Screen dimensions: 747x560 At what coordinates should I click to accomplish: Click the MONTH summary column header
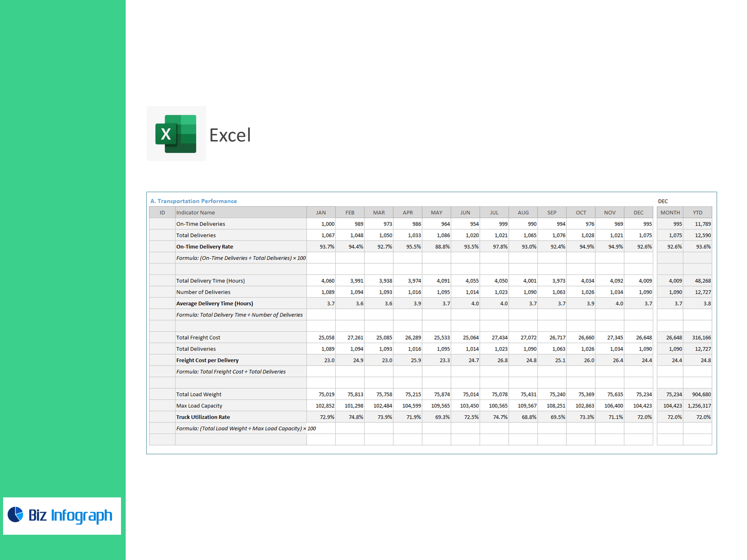(x=670, y=213)
